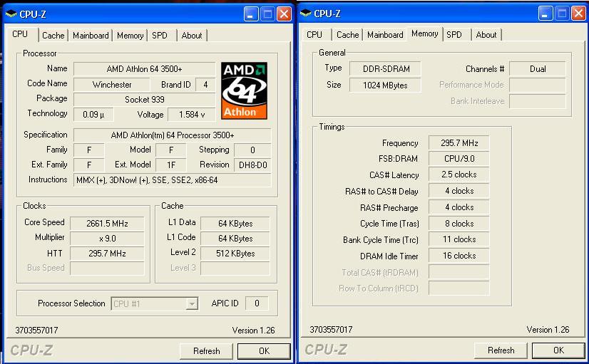Open the SPD tab in the left window
This screenshot has width=589, height=364.
point(160,36)
